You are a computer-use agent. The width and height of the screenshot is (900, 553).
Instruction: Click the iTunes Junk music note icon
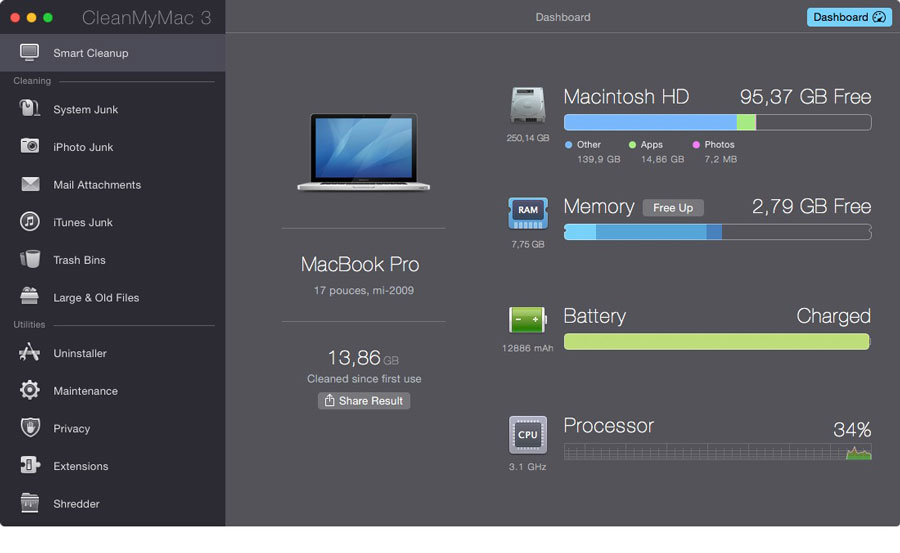point(30,221)
